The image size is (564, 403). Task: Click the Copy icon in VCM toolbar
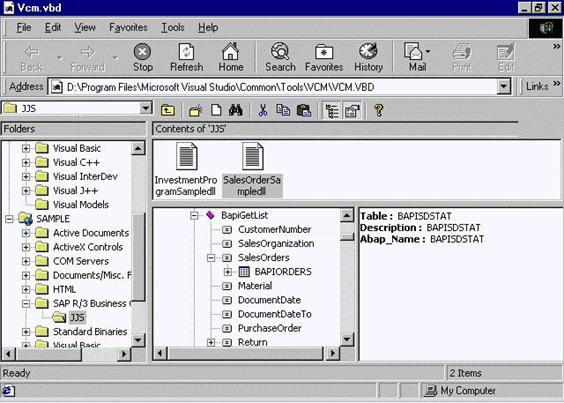point(283,110)
